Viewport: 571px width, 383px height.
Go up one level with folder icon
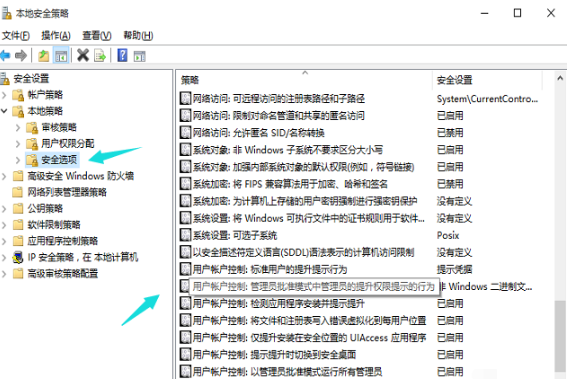pos(44,56)
